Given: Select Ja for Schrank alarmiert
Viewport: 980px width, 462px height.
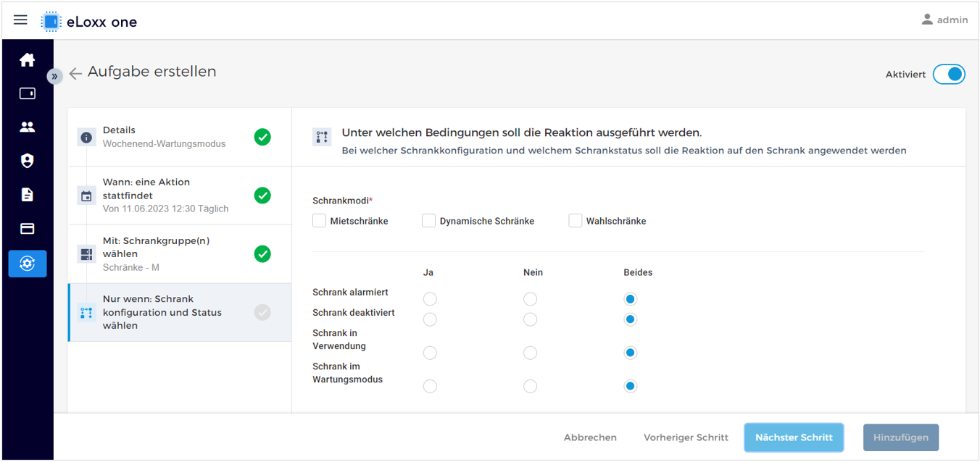Looking at the screenshot, I should point(430,299).
